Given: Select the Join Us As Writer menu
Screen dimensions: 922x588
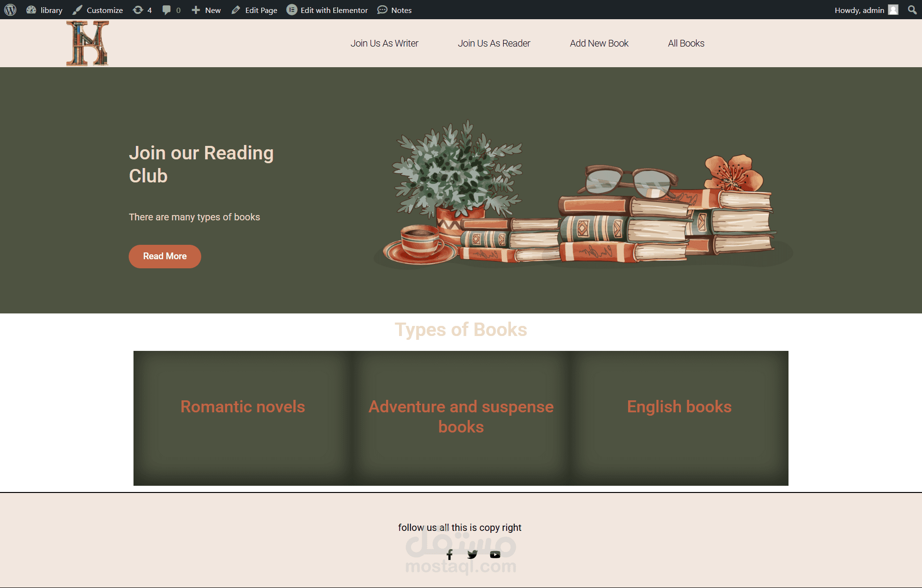Looking at the screenshot, I should pyautogui.click(x=384, y=43).
